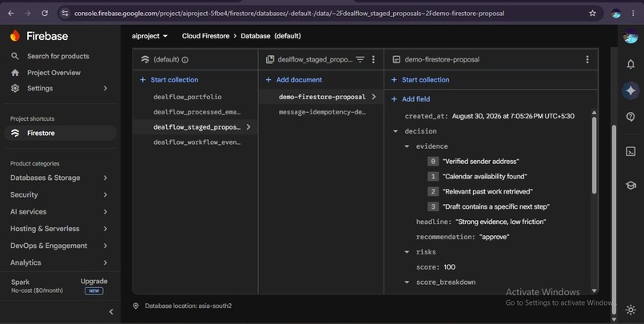Bookmark this page with the star icon
The image size is (644, 324).
592,13
